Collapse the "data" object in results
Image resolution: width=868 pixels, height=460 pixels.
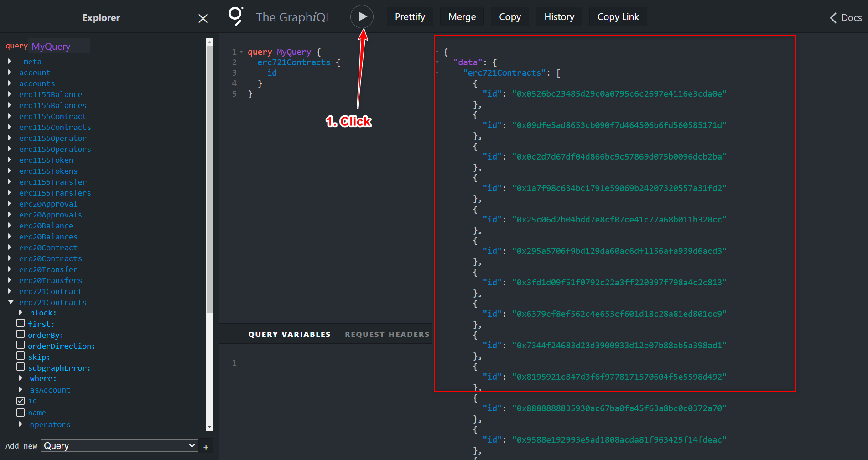tap(437, 62)
